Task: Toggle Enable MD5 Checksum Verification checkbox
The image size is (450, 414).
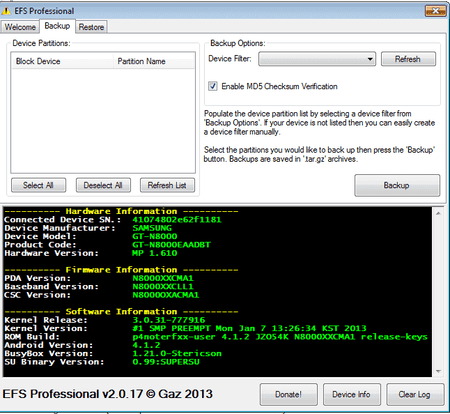Action: [213, 86]
